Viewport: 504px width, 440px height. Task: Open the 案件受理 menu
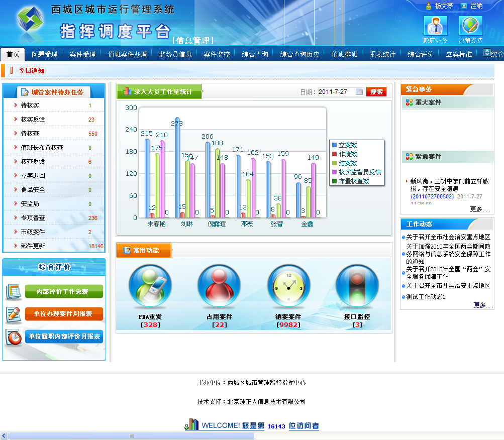click(82, 54)
